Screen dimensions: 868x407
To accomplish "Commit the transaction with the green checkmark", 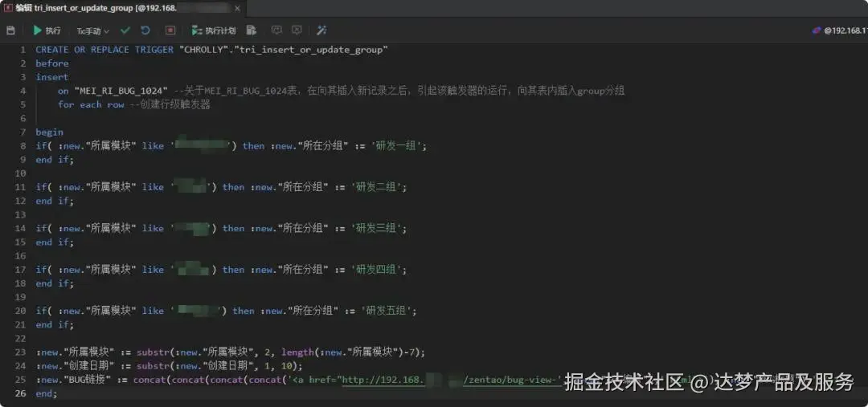I will click(125, 31).
